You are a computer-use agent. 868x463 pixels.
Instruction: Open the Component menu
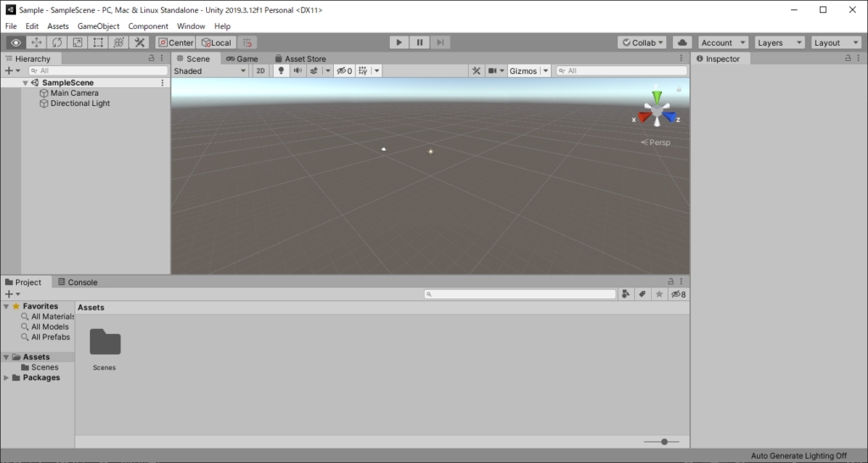click(x=147, y=26)
